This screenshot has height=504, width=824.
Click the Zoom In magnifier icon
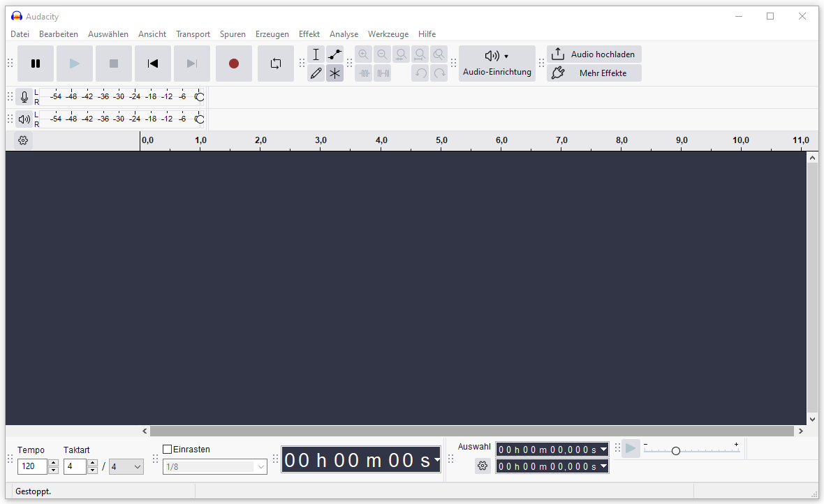363,54
